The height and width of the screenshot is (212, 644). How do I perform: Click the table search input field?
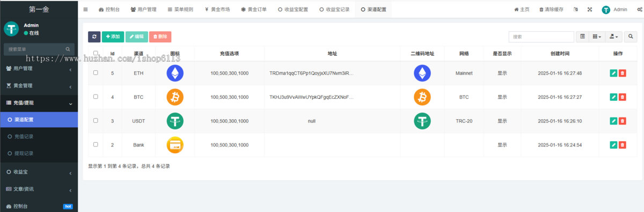tap(541, 36)
